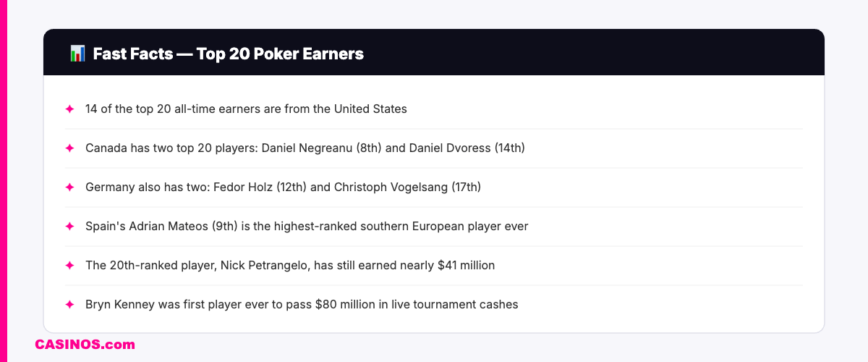Image resolution: width=868 pixels, height=362 pixels.
Task: Click the Spain's Adrian Mateos fact line
Action: [307, 227]
